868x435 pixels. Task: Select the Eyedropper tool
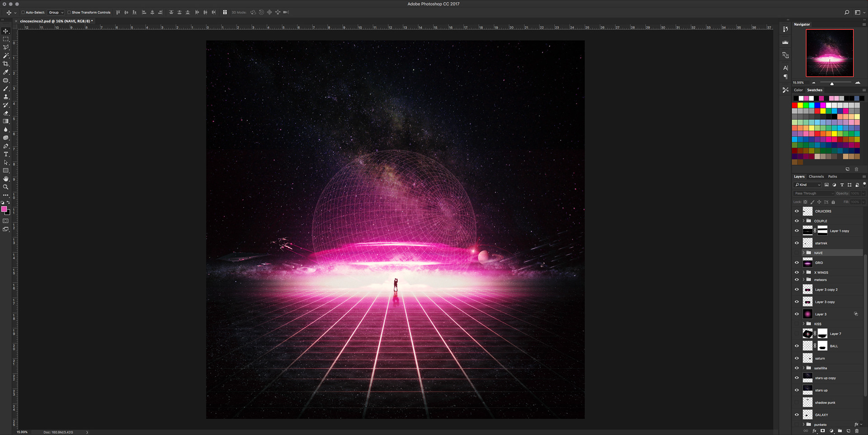pyautogui.click(x=6, y=72)
